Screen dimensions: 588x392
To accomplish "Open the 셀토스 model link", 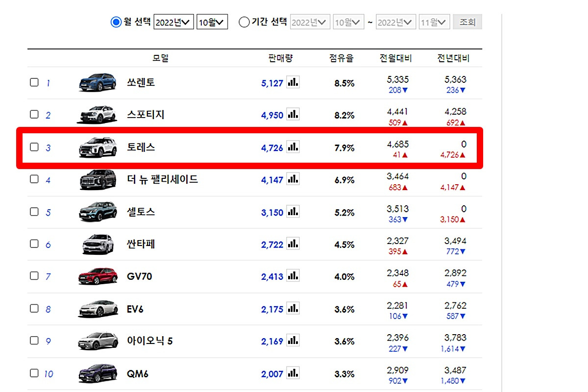I will pos(141,212).
